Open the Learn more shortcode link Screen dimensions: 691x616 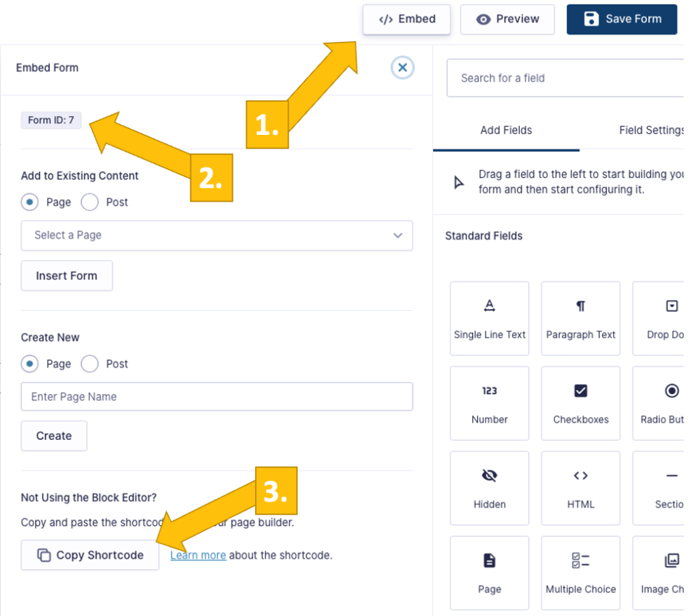pos(198,555)
